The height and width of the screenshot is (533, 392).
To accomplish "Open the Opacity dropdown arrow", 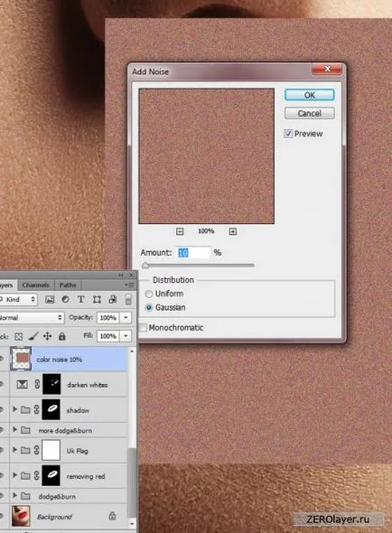I will click(x=126, y=317).
